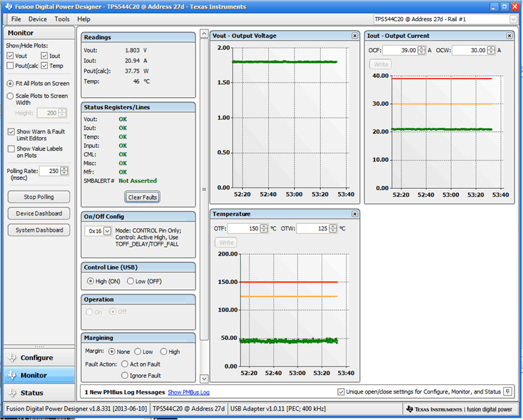Toggle the Vout plot checkbox
Screen dimensions: 523x420
pyautogui.click(x=11, y=56)
